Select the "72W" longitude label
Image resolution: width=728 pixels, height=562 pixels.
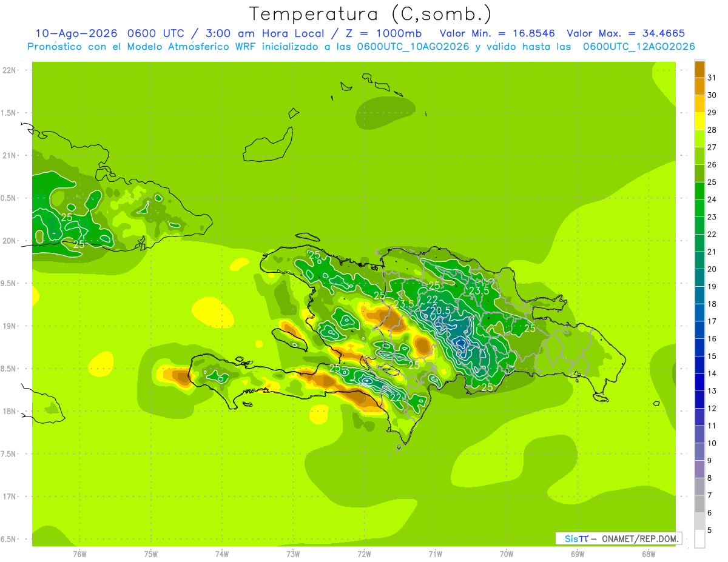click(364, 554)
